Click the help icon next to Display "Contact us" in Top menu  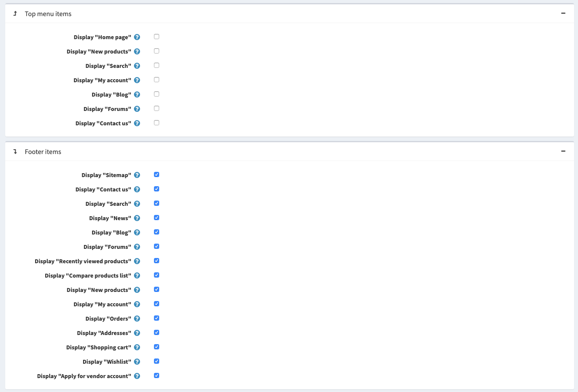click(137, 123)
